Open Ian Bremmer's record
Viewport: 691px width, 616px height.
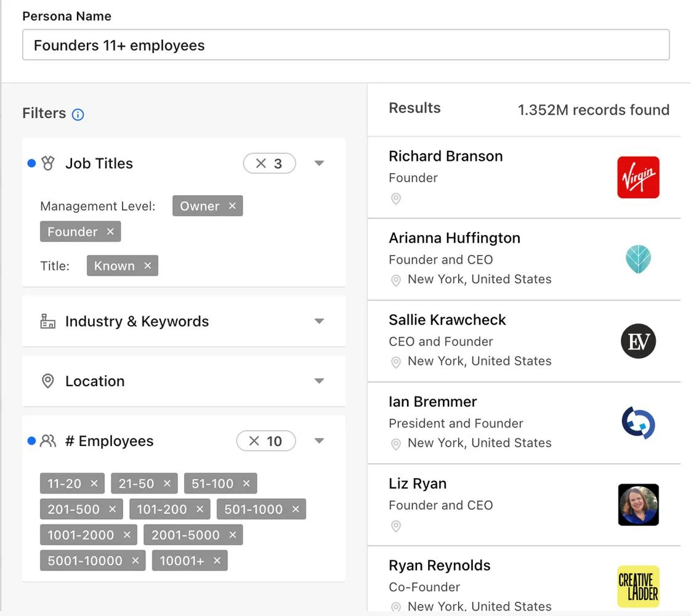pos(524,423)
